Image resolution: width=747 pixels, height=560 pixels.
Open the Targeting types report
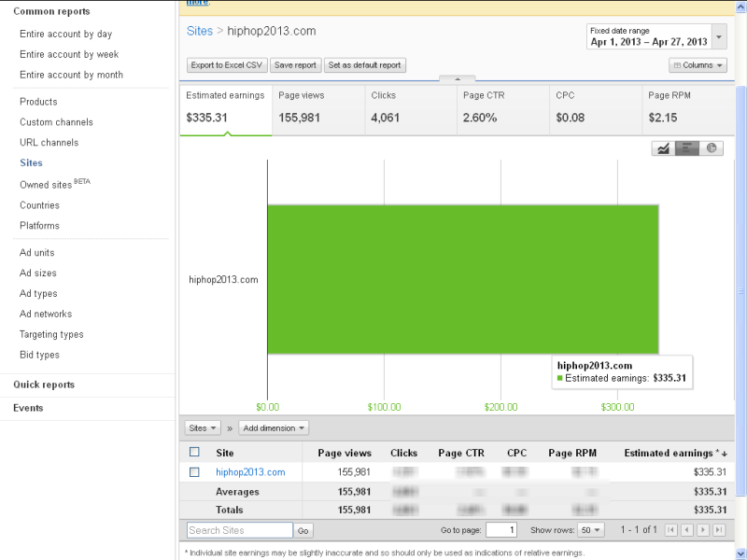[x=51, y=334]
